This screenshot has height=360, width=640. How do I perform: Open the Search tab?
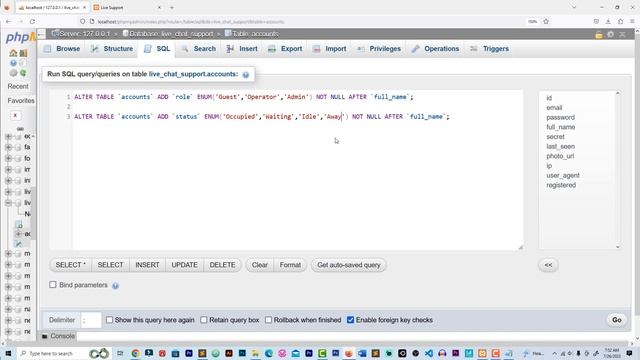[x=199, y=49]
